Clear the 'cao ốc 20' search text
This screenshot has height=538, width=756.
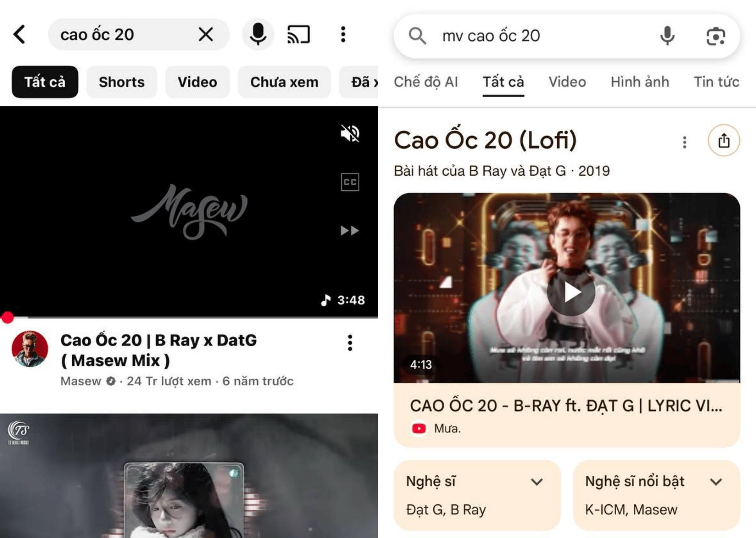coord(205,34)
